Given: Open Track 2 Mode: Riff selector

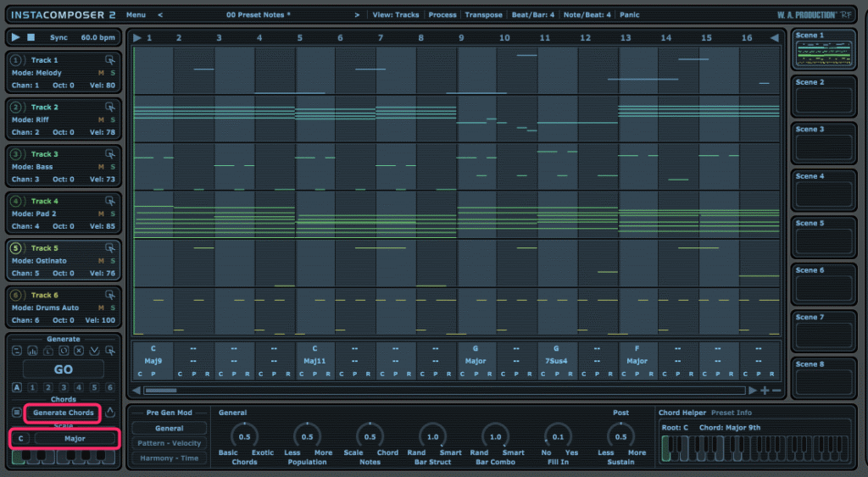Looking at the screenshot, I should pyautogui.click(x=31, y=120).
